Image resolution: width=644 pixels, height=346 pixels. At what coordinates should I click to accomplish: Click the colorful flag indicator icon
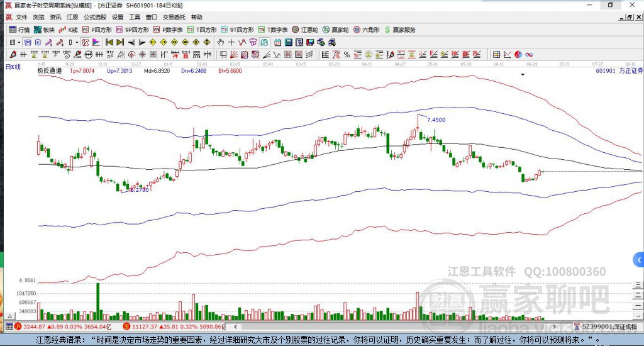(x=96, y=42)
